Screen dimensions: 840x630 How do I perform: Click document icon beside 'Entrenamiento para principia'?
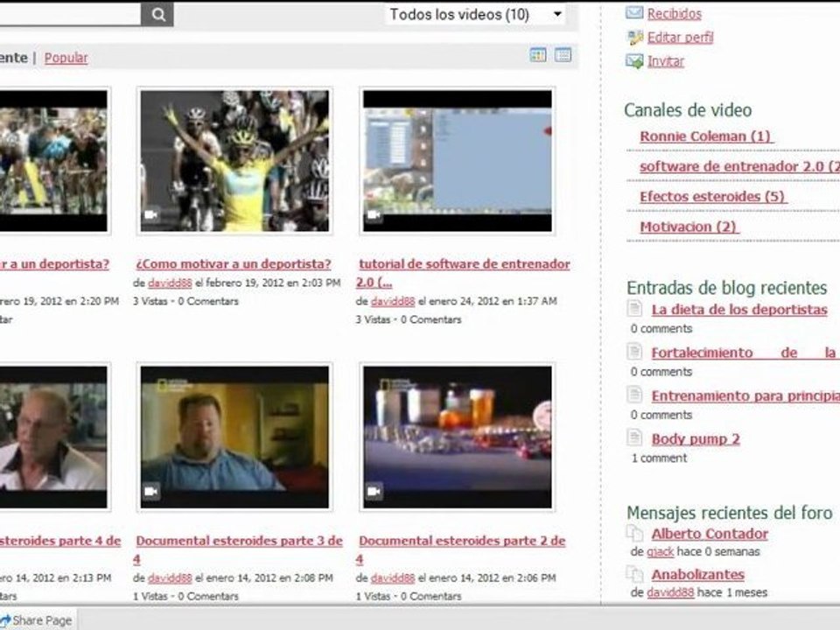coord(634,395)
